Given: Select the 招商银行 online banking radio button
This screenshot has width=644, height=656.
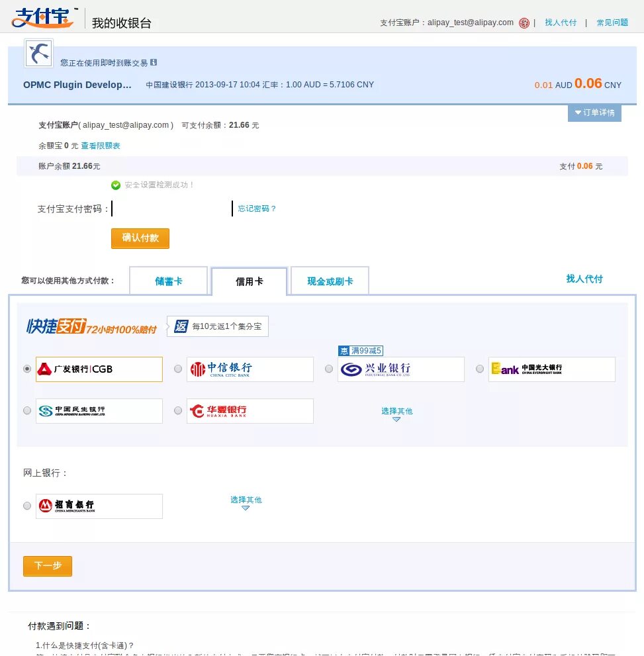Looking at the screenshot, I should point(27,506).
